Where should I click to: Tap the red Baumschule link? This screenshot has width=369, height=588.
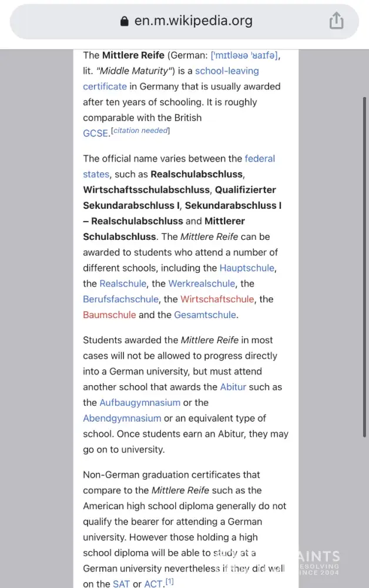(x=109, y=315)
